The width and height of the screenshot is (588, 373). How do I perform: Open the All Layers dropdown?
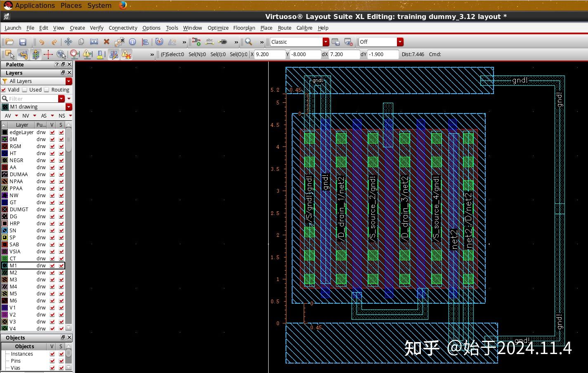click(68, 81)
